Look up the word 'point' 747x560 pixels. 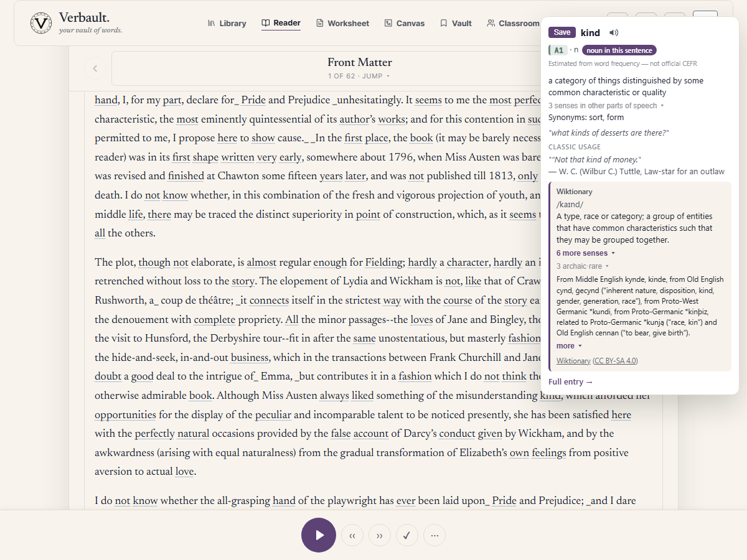coord(368,214)
